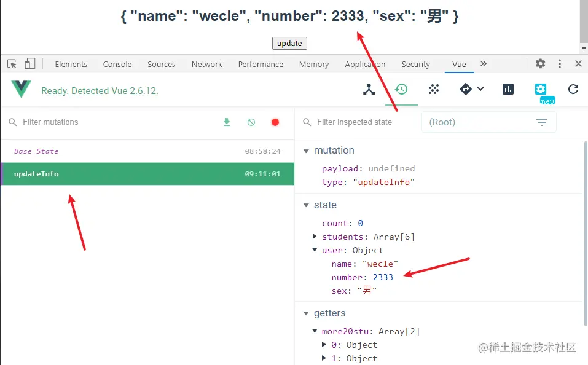This screenshot has height=365, width=588.
Task: Open the Vue settings icon marked new
Action: click(x=541, y=89)
